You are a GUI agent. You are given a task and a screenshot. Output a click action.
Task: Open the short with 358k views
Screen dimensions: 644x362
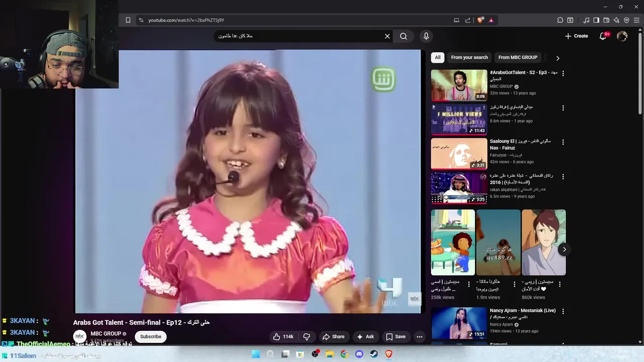coord(453,243)
